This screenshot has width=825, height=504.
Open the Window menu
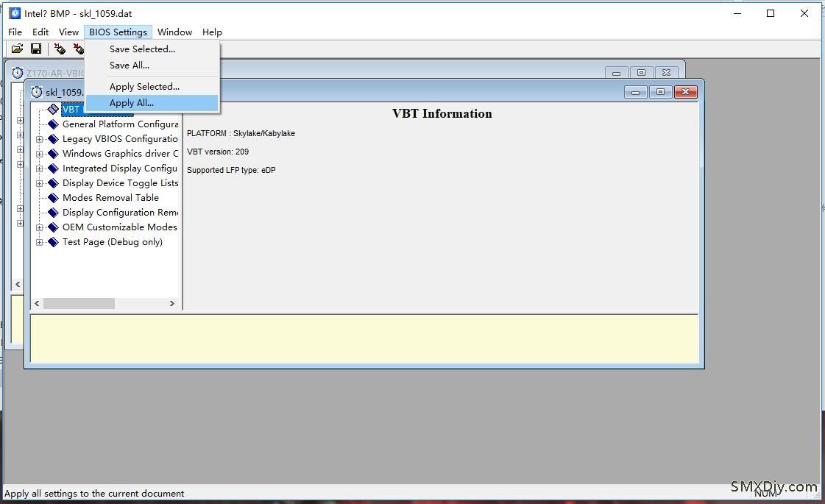(174, 32)
